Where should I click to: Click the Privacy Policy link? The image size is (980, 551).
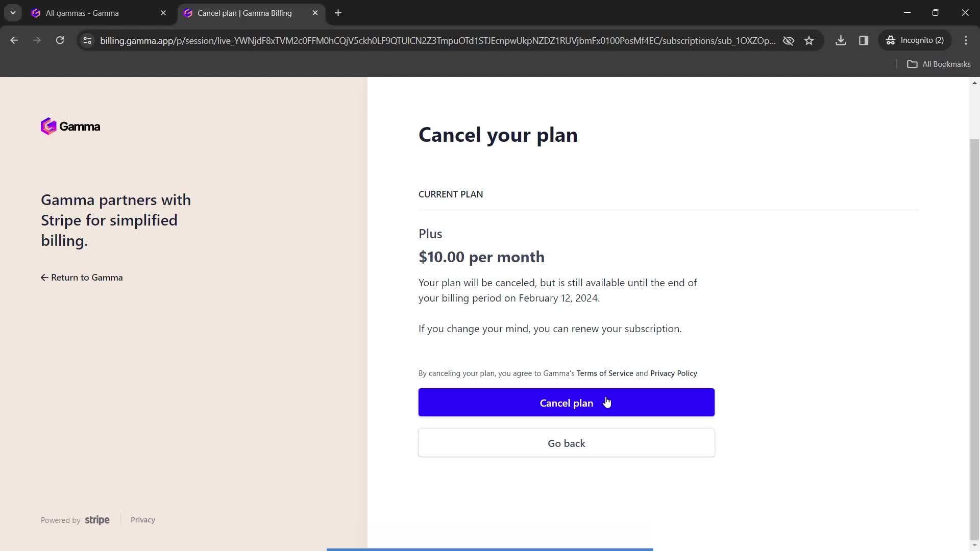pos(674,373)
